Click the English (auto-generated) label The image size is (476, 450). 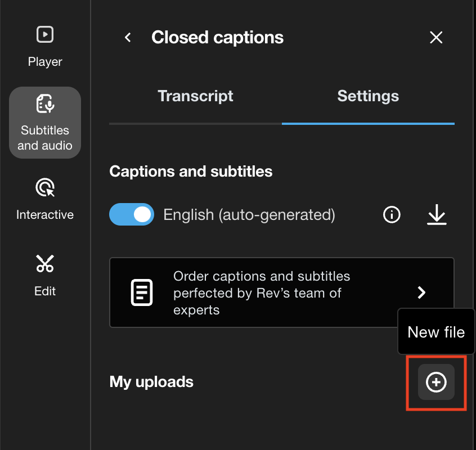249,215
